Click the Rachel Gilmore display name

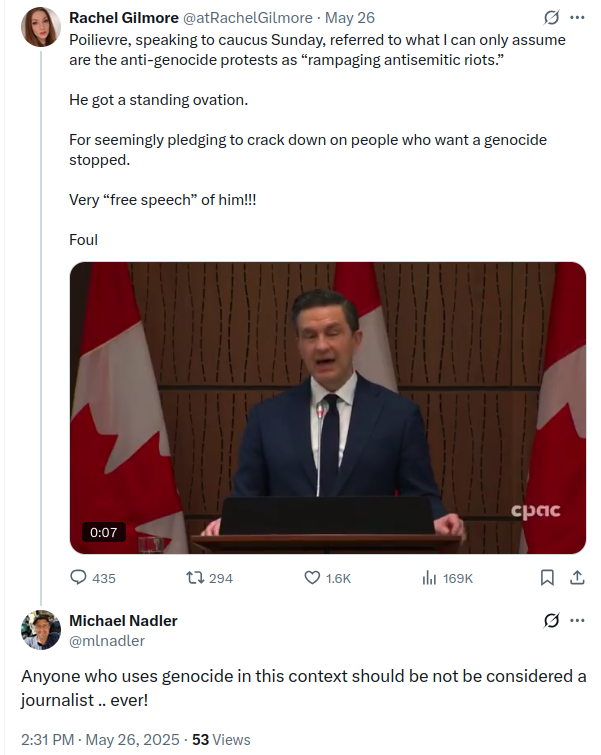[124, 18]
